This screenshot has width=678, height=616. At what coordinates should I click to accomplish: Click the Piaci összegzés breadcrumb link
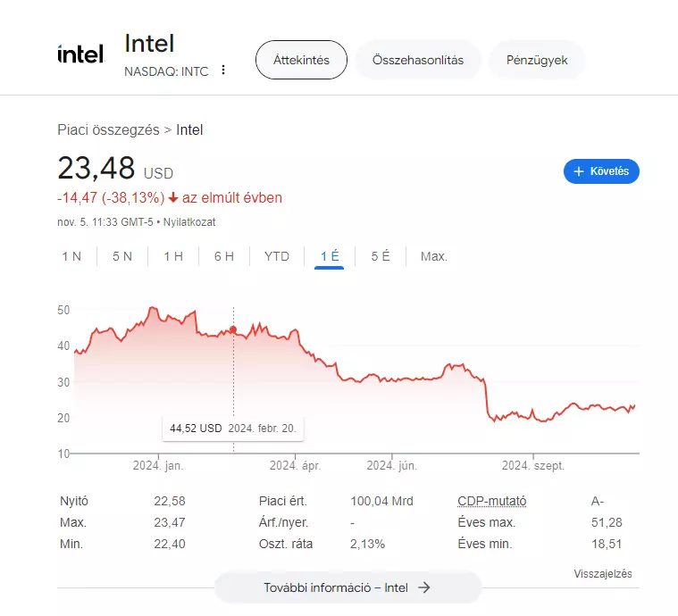coord(108,130)
